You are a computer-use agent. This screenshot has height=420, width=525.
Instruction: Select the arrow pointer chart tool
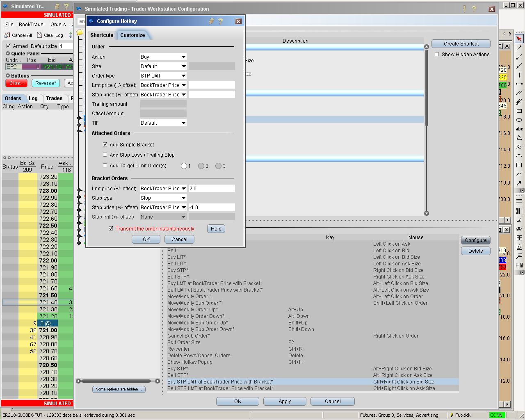pyautogui.click(x=519, y=39)
